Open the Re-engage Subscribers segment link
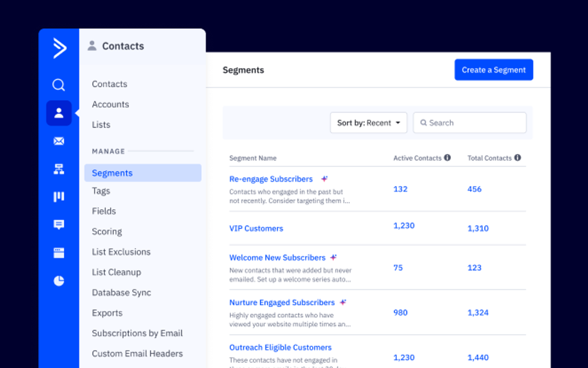The height and width of the screenshot is (368, 588). pyautogui.click(x=271, y=179)
